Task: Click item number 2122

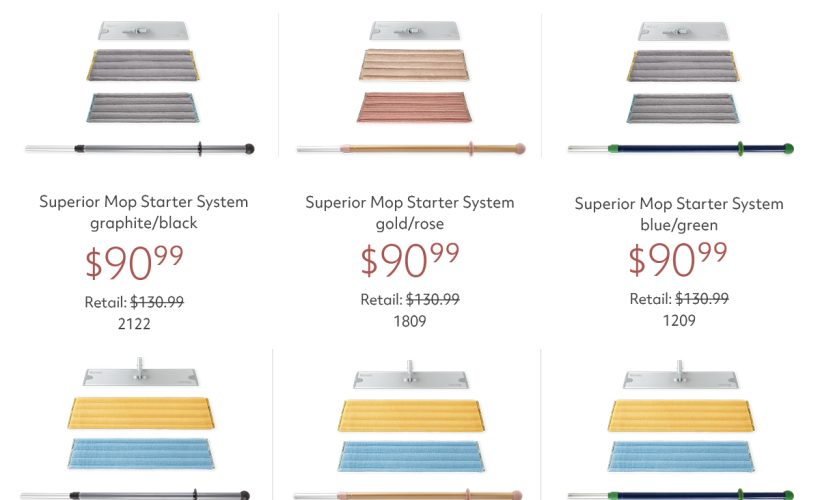Action: coord(134,324)
